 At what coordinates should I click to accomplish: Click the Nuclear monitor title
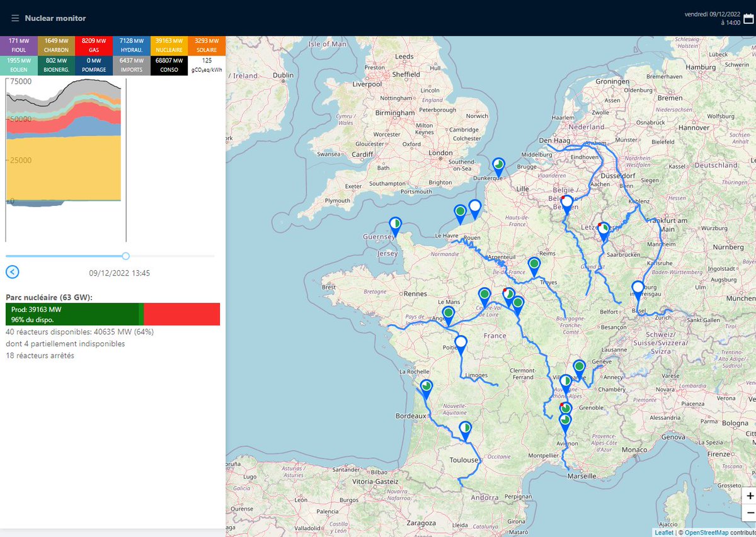pos(55,18)
